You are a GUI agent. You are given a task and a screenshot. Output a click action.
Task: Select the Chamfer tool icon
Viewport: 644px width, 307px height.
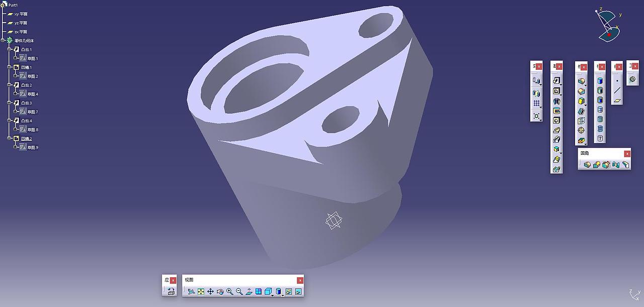click(x=581, y=91)
